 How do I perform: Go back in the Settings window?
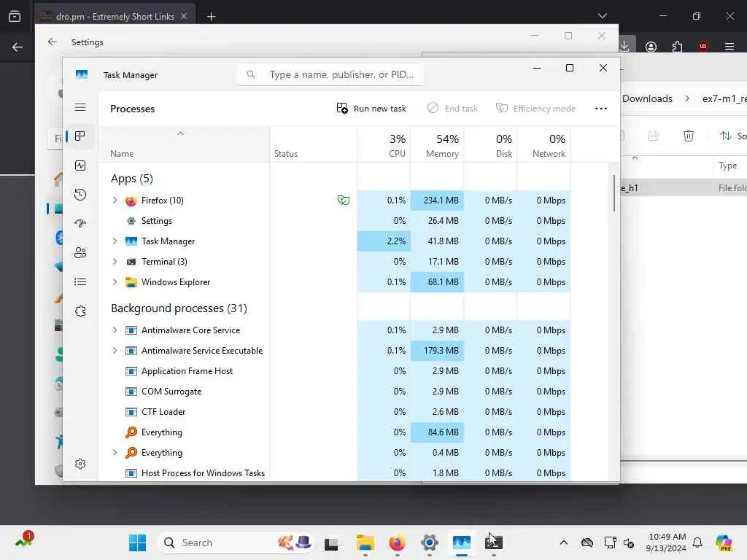(52, 42)
